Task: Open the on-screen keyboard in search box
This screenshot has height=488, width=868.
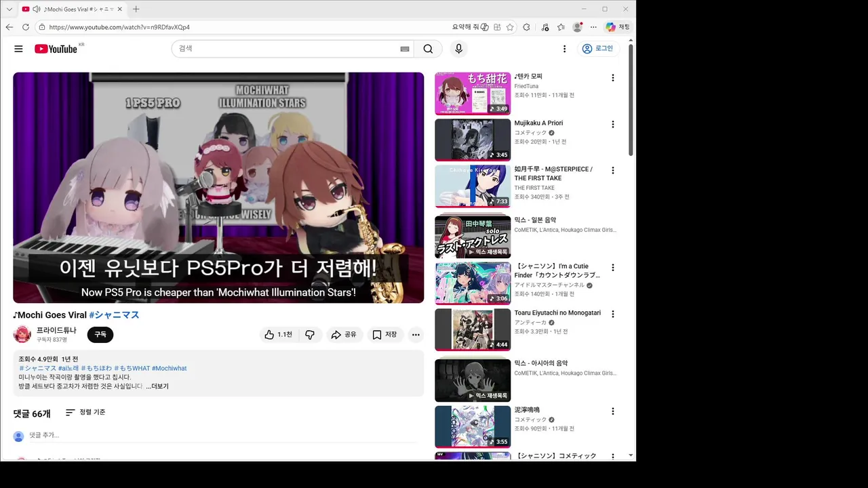Action: pos(405,49)
